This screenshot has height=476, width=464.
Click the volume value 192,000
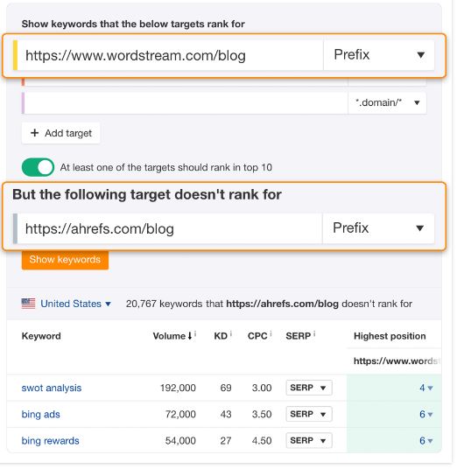[x=178, y=388]
